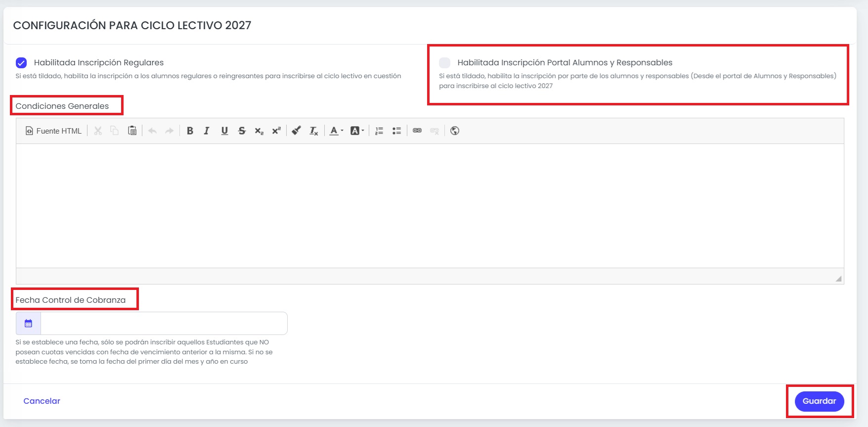
Task: Click the Cut scissors icon
Action: [98, 131]
